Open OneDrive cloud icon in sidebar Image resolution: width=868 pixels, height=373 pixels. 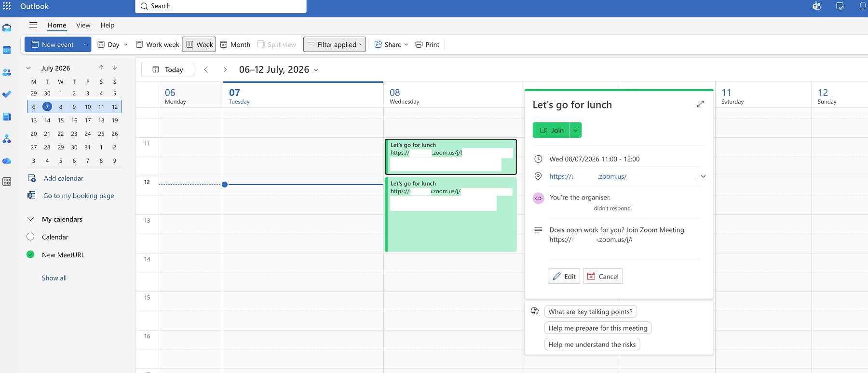click(x=7, y=161)
